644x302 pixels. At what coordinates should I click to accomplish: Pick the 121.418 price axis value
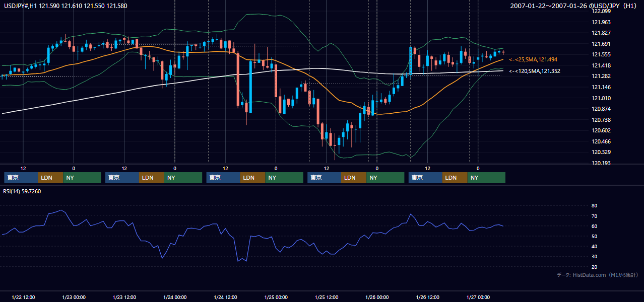[x=601, y=65]
